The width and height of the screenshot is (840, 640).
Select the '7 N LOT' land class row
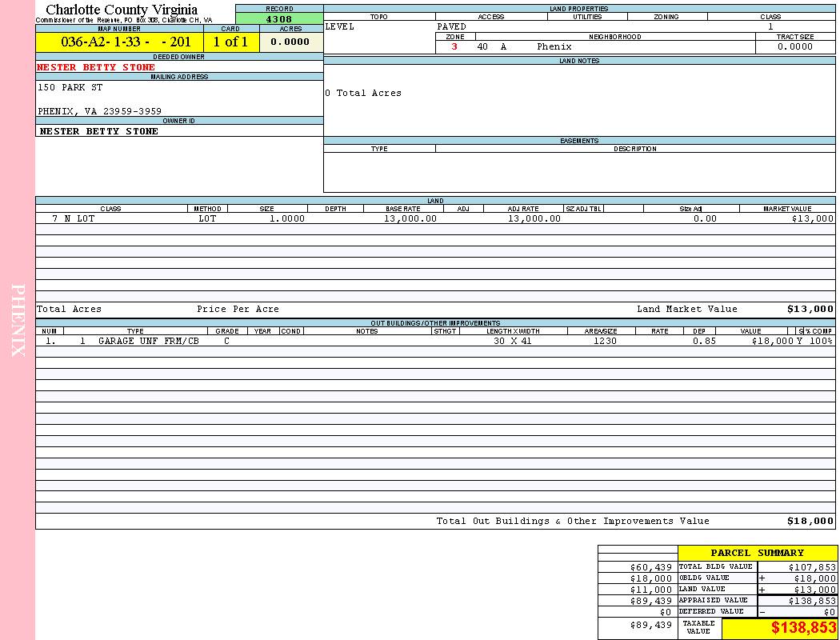(x=74, y=218)
